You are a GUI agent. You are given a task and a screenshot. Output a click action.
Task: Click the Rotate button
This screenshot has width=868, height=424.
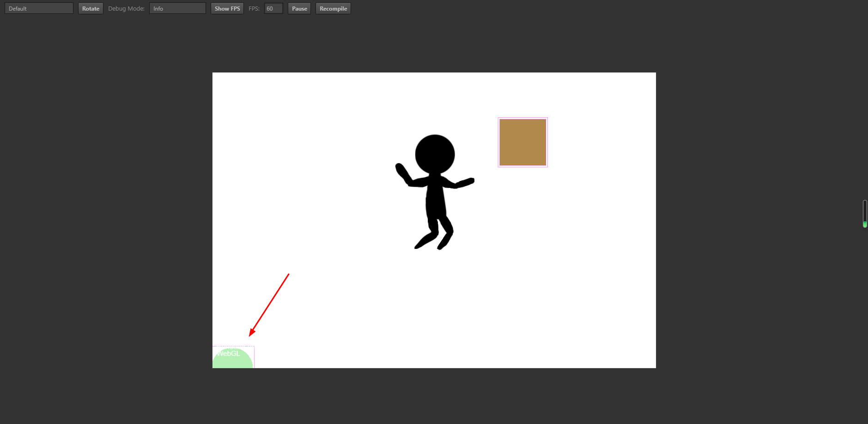(x=91, y=8)
